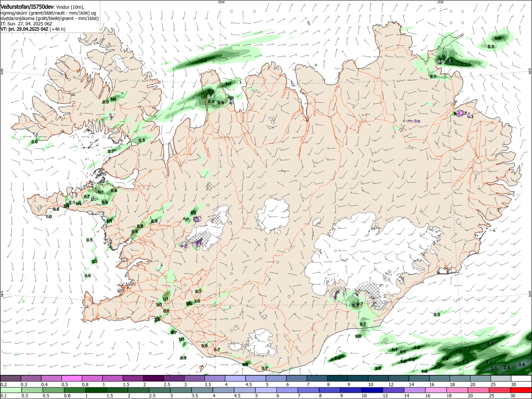
Task: Pick the rain scale swatch from 5 to 6
Action: pos(266,390)
